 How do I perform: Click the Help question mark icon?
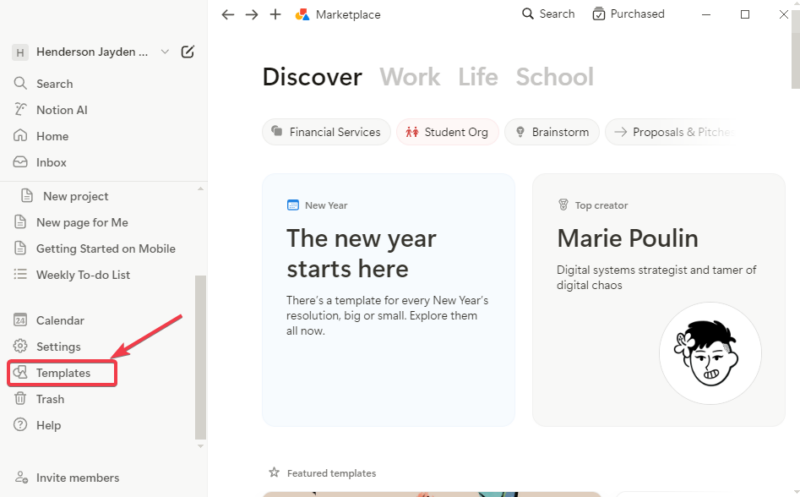click(x=20, y=425)
